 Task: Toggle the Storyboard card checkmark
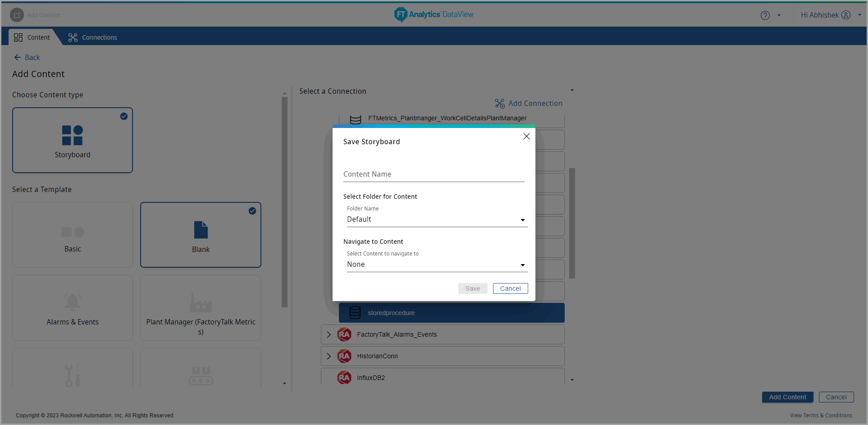124,116
